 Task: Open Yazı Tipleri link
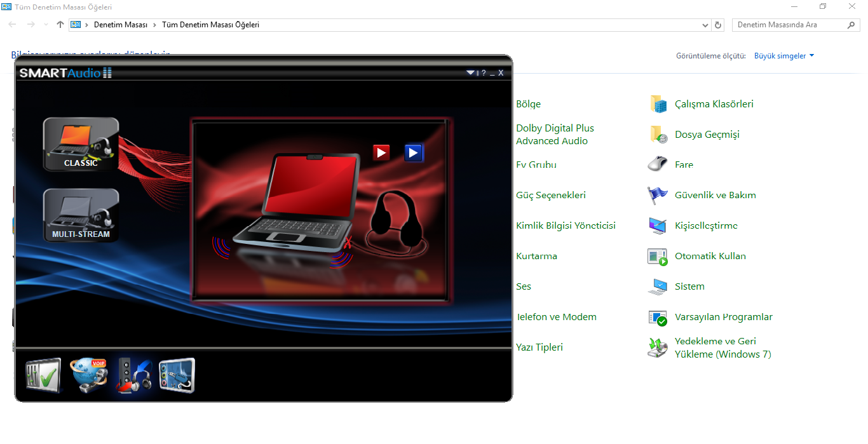coord(539,347)
